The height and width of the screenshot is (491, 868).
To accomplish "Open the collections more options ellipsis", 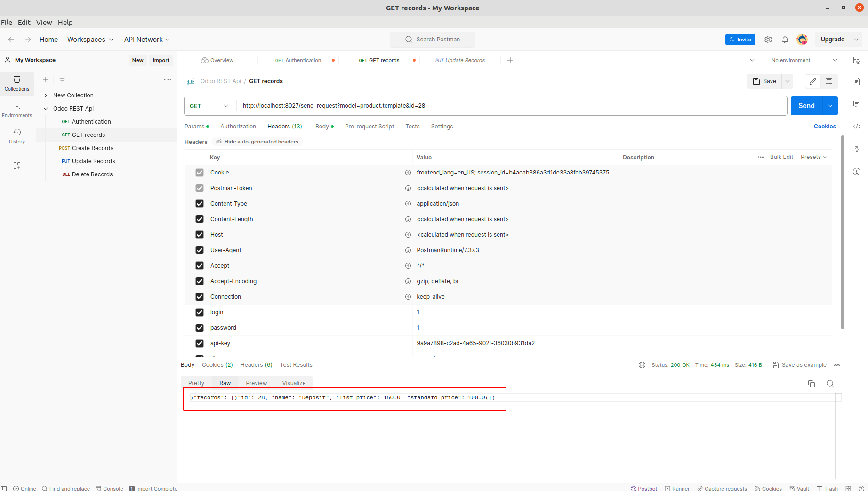I will pos(168,79).
